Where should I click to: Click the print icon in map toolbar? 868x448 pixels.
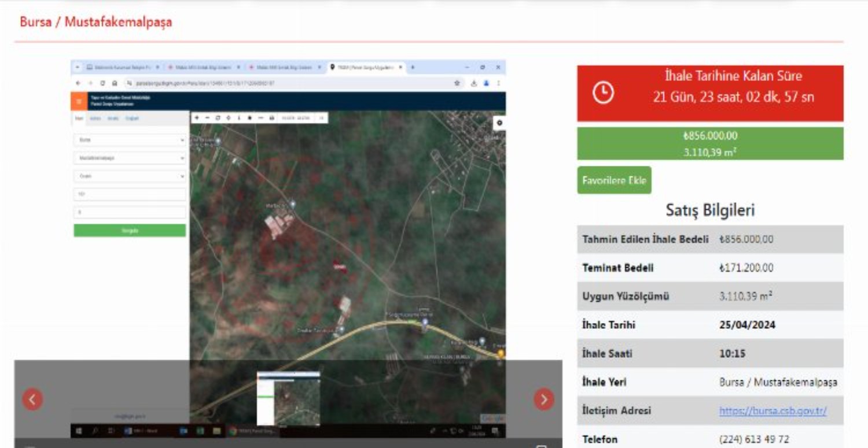pyautogui.click(x=271, y=118)
